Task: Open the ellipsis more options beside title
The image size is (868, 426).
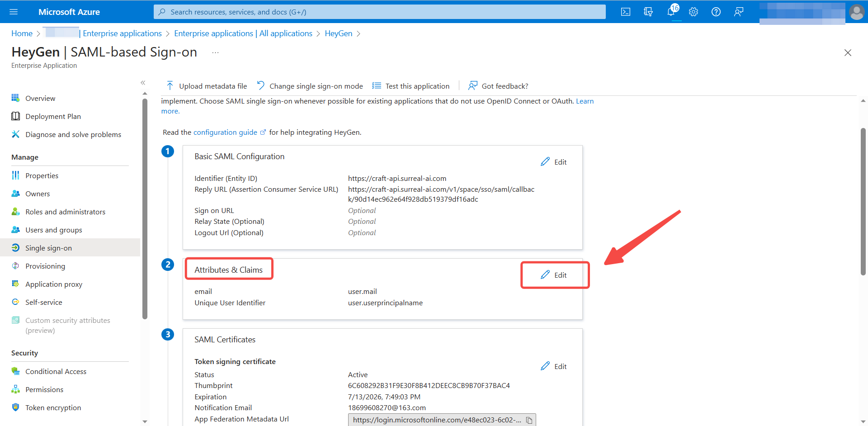Action: (215, 52)
